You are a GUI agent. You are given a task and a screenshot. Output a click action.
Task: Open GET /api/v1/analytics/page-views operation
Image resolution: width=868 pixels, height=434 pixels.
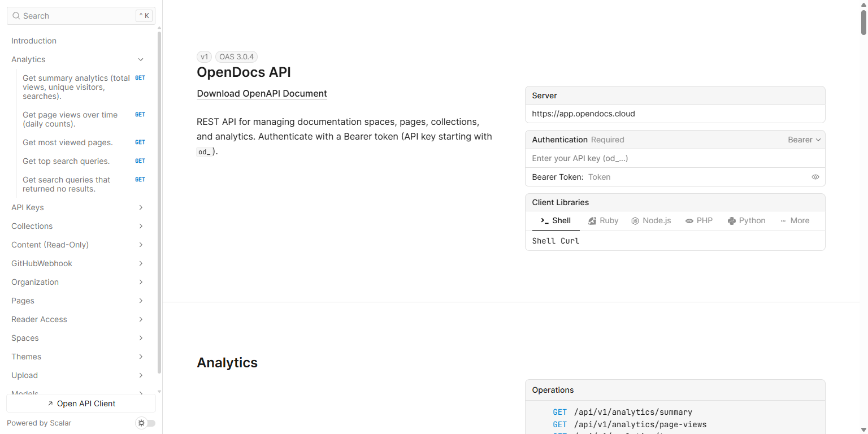point(630,424)
